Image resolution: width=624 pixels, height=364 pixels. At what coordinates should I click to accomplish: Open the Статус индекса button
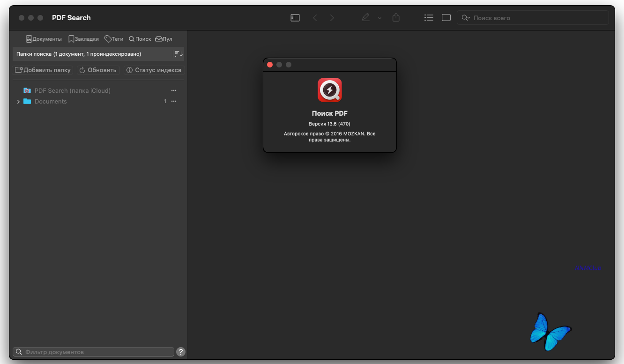pyautogui.click(x=154, y=70)
